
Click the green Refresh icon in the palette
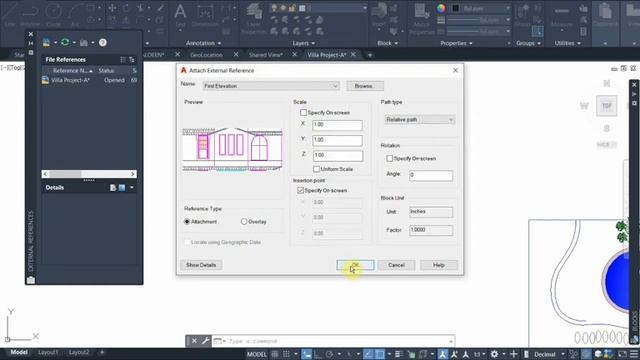click(64, 42)
